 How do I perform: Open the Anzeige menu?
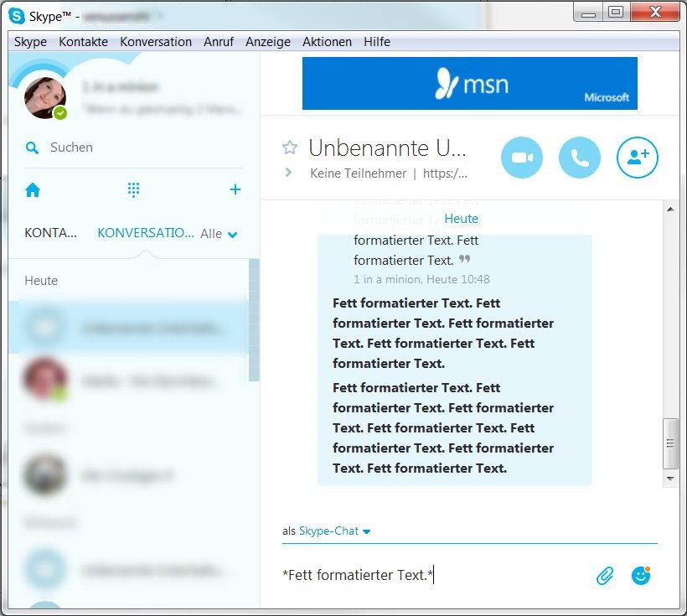268,42
